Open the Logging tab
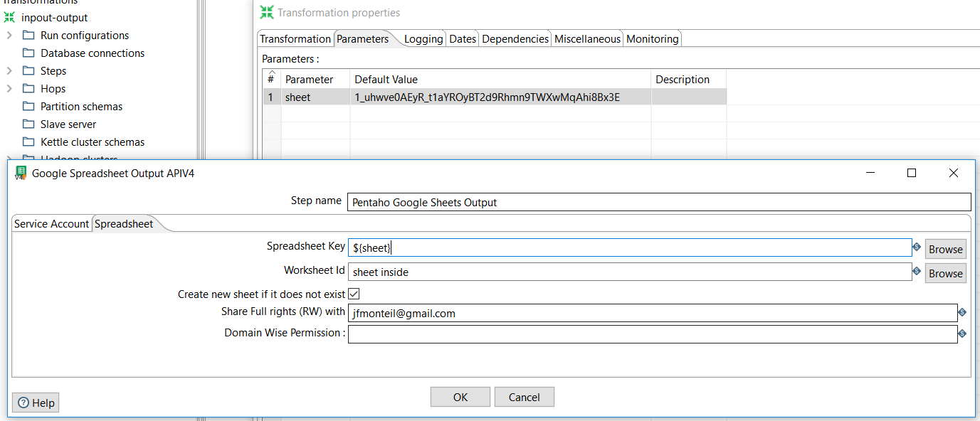This screenshot has height=421, width=980. coord(424,39)
